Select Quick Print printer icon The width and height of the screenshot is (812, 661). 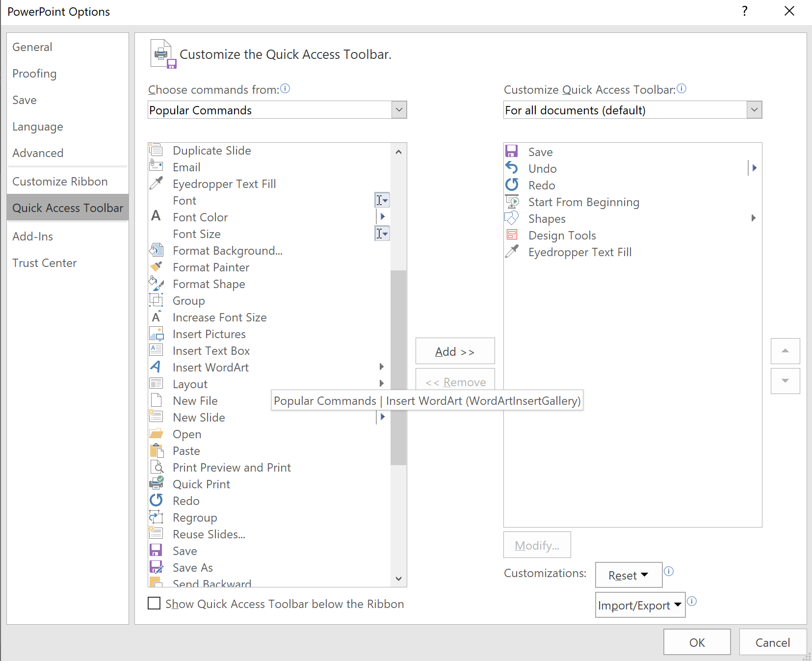point(156,483)
